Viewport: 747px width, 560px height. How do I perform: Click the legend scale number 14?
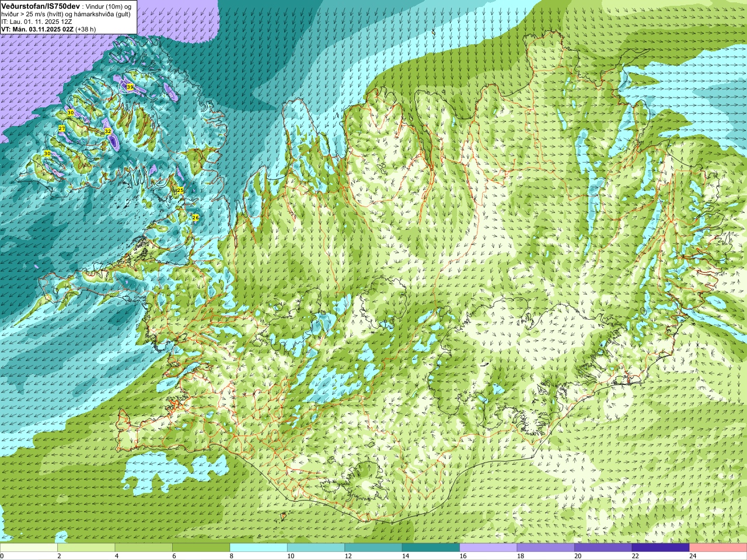pos(406,556)
